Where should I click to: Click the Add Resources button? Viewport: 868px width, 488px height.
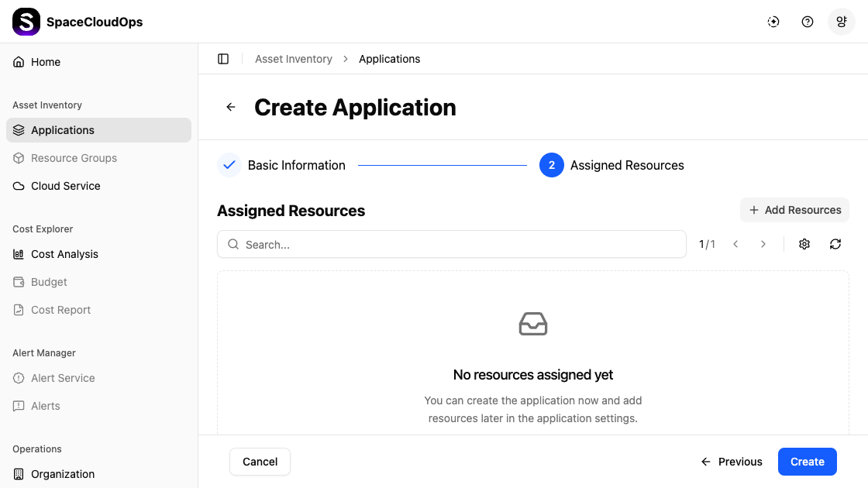coord(795,210)
